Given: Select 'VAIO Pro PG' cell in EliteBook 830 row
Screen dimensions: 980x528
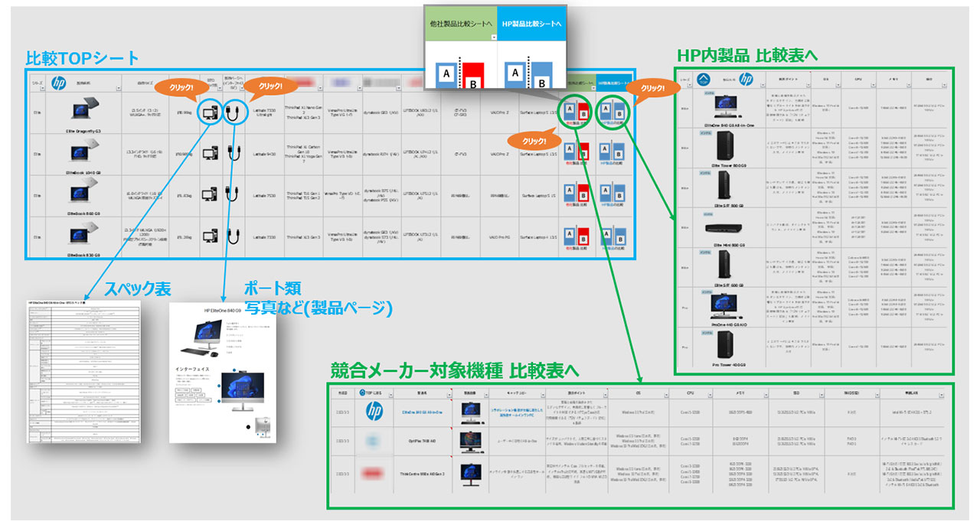Looking at the screenshot, I should [501, 238].
